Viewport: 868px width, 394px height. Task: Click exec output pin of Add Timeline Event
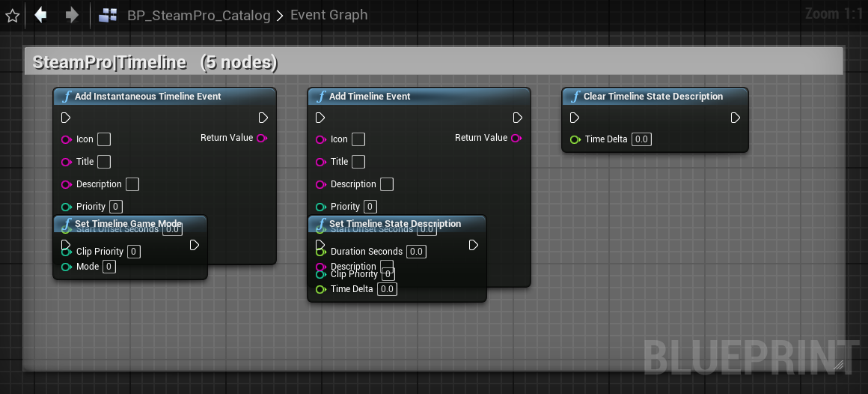click(x=518, y=118)
